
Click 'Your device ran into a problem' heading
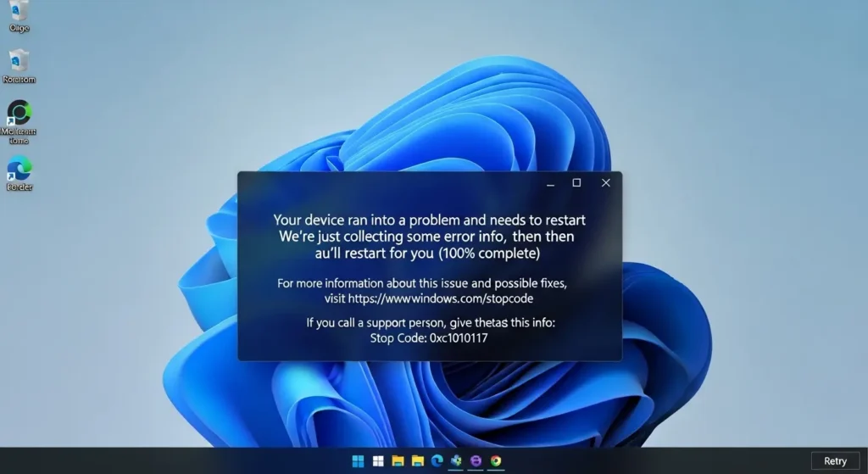tap(430, 220)
